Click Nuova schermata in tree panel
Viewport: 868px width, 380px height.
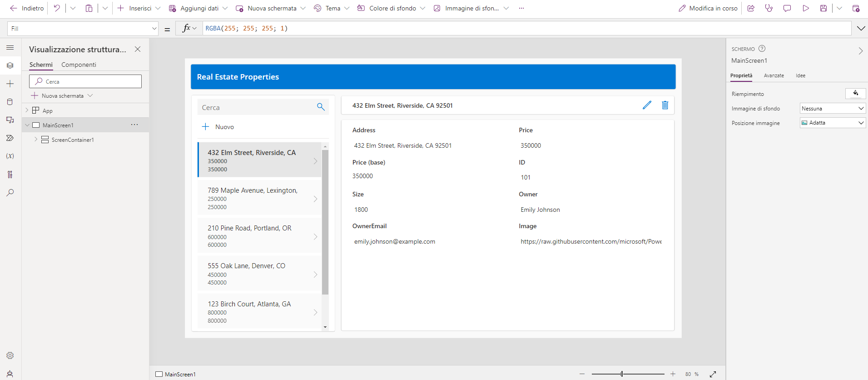(62, 95)
